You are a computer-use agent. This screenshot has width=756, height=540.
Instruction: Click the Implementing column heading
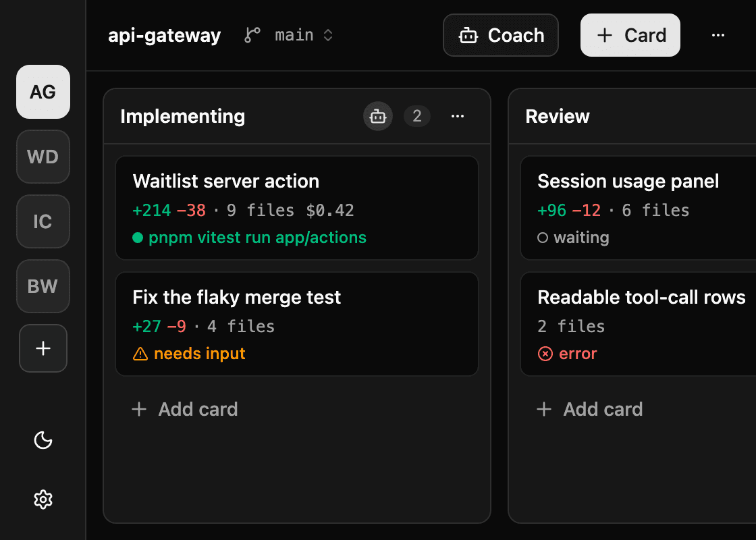(183, 116)
